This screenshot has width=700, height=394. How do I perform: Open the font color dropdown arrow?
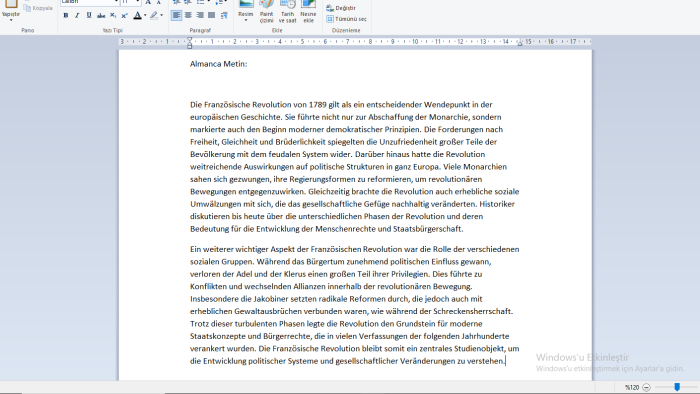pos(145,16)
